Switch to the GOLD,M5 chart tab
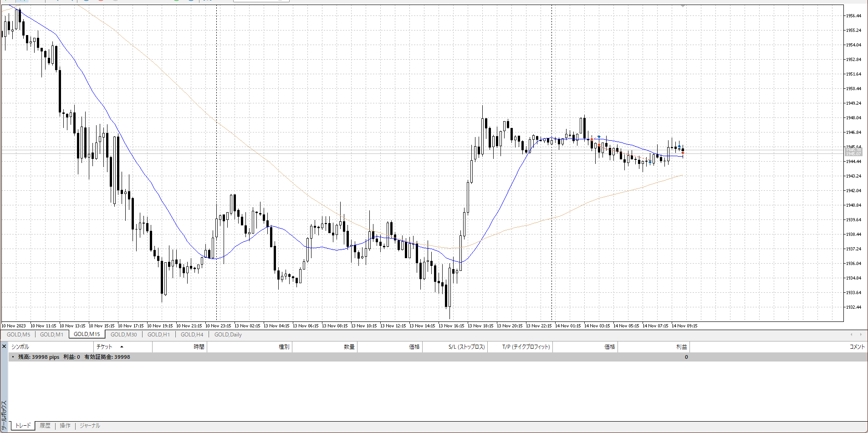The width and height of the screenshot is (868, 433). click(x=18, y=335)
